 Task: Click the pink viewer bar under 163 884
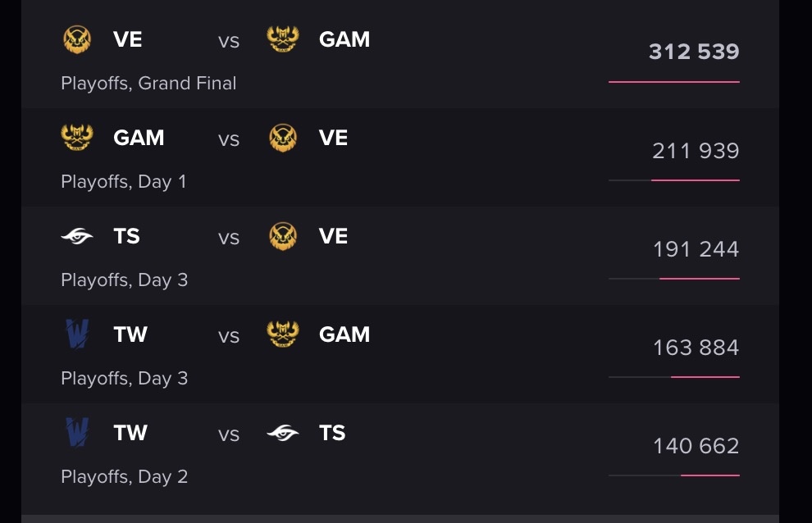[705, 377]
